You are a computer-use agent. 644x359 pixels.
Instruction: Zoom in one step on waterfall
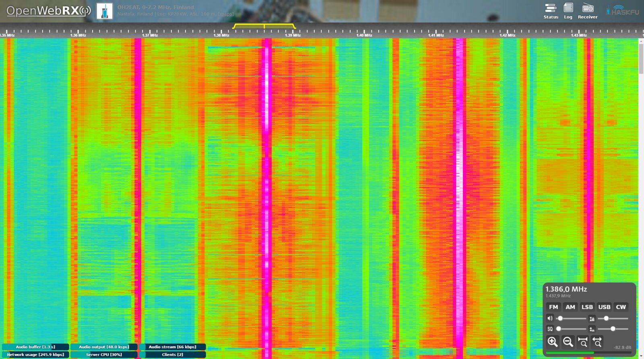pos(553,342)
